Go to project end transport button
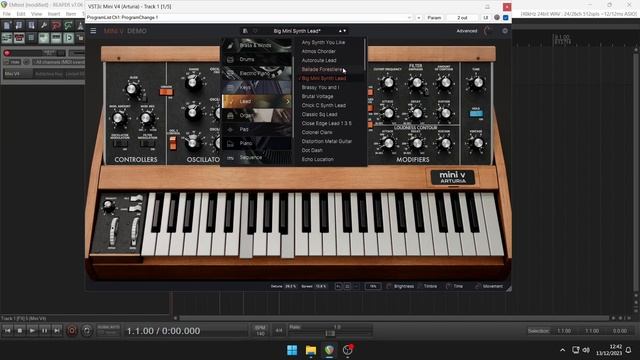The width and height of the screenshot is (640, 360). pos(56,331)
